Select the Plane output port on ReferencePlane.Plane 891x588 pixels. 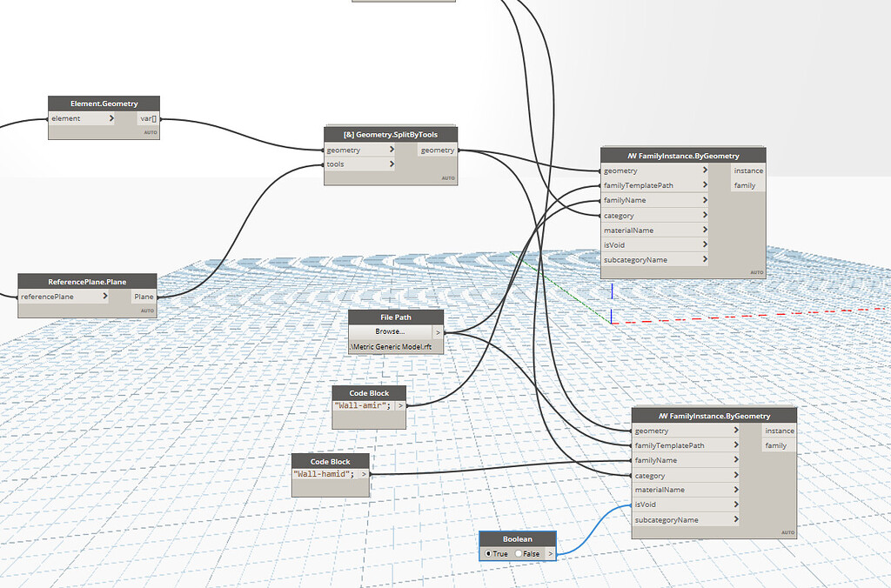click(143, 296)
